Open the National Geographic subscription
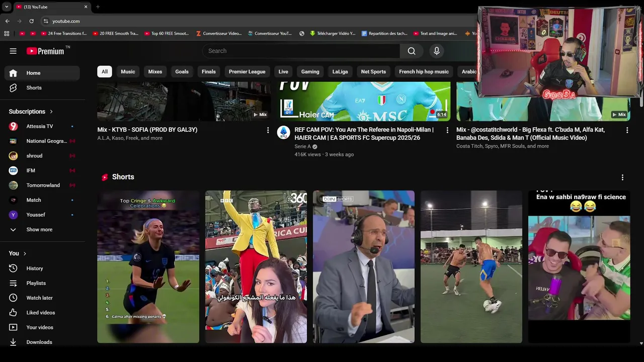The image size is (644, 362). (x=42, y=141)
